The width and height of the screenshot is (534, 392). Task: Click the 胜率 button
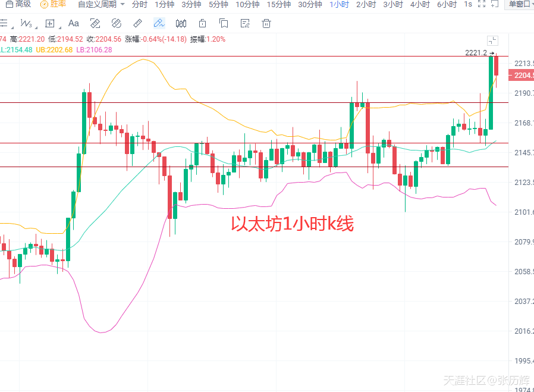click(x=54, y=5)
